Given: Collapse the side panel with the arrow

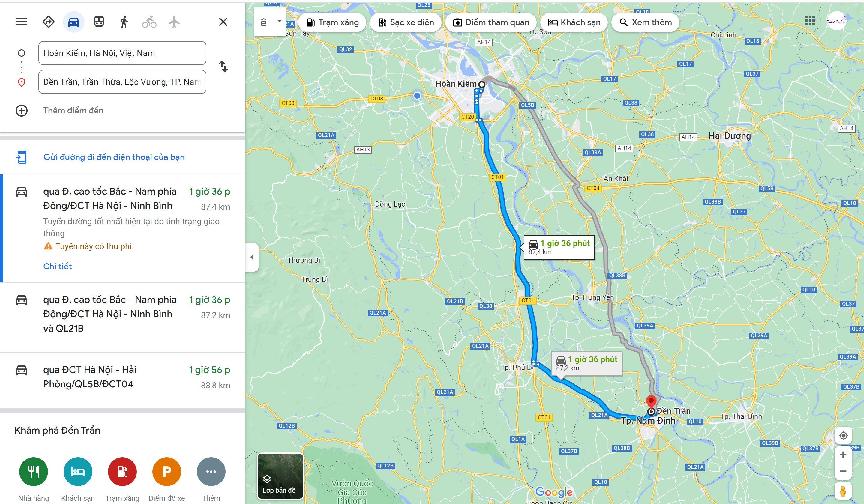Looking at the screenshot, I should click(x=252, y=257).
